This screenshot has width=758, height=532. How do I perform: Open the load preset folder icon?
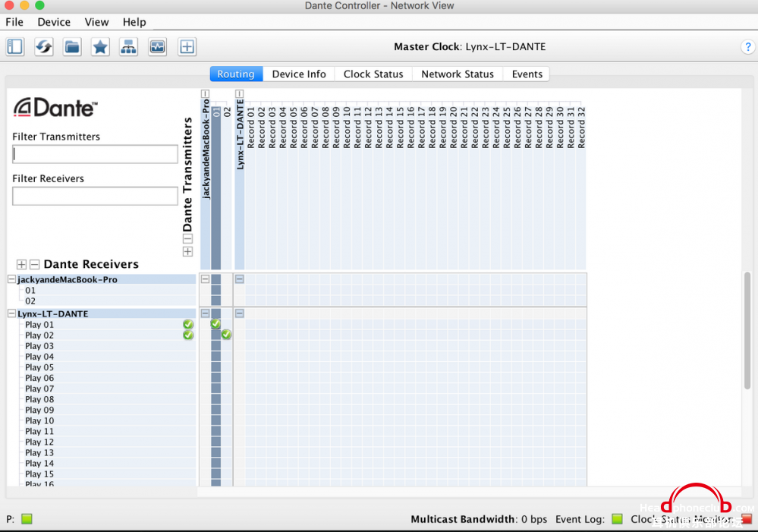click(x=72, y=47)
